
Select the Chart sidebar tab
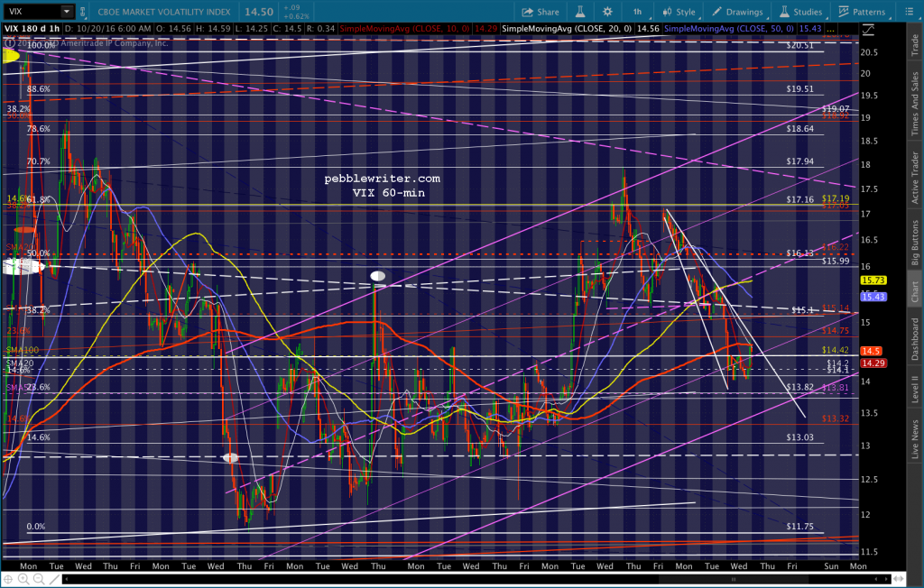[x=915, y=291]
